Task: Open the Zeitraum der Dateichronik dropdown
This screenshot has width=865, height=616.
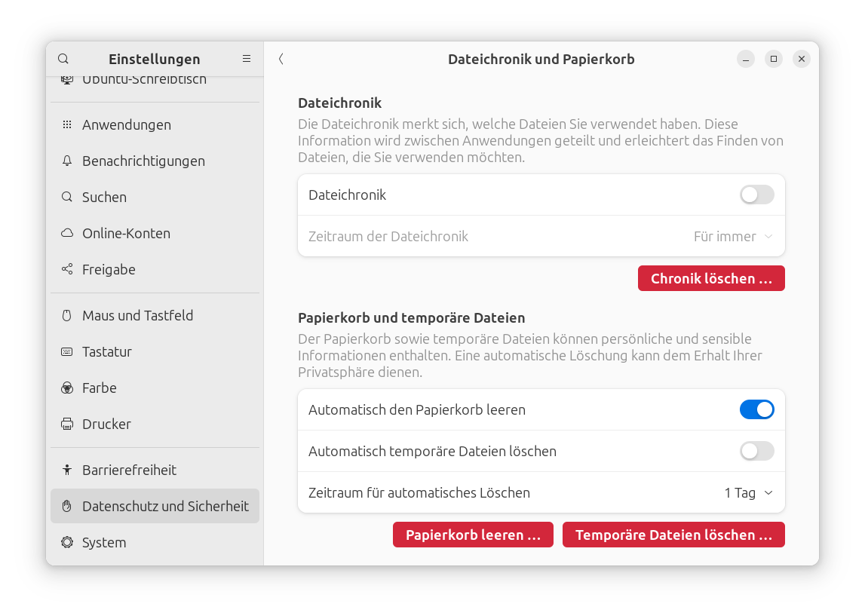Action: (733, 236)
